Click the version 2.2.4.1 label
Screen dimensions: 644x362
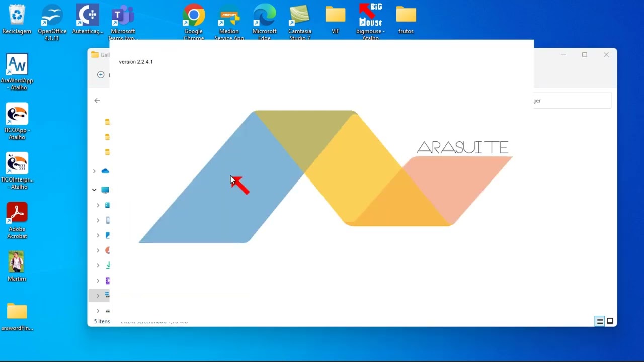[136, 62]
